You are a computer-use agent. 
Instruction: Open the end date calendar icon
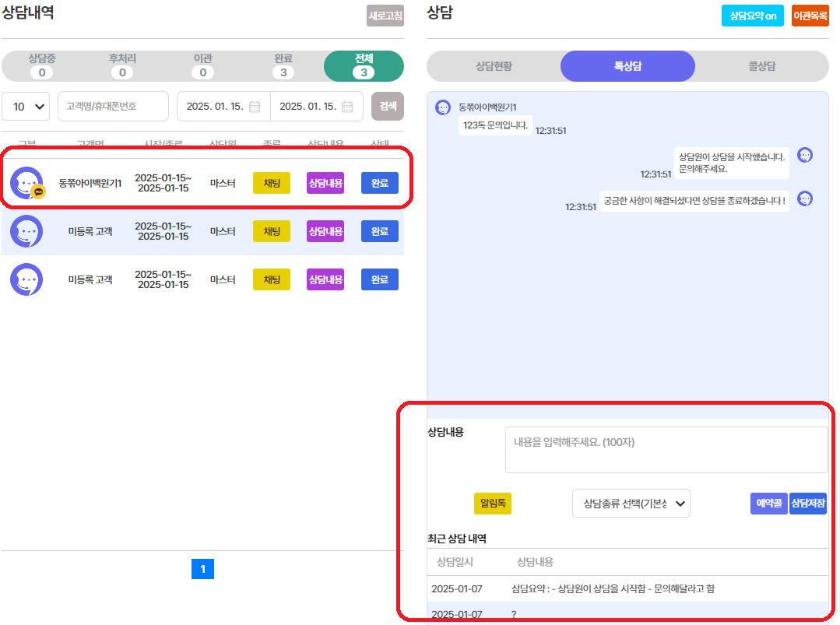347,107
